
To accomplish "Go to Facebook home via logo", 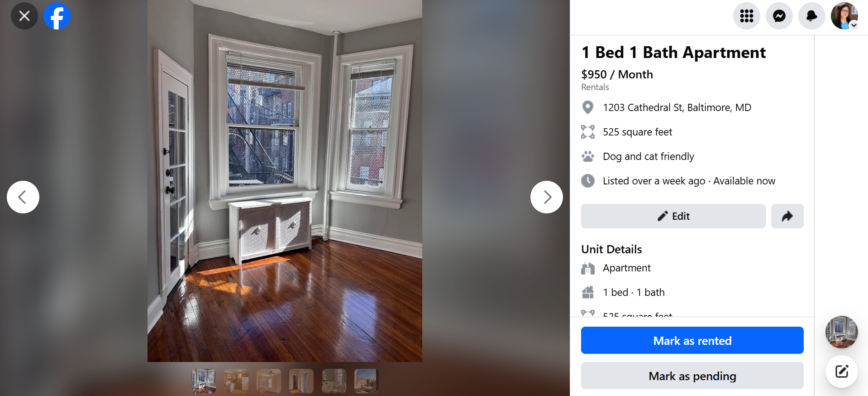I will coord(57,16).
